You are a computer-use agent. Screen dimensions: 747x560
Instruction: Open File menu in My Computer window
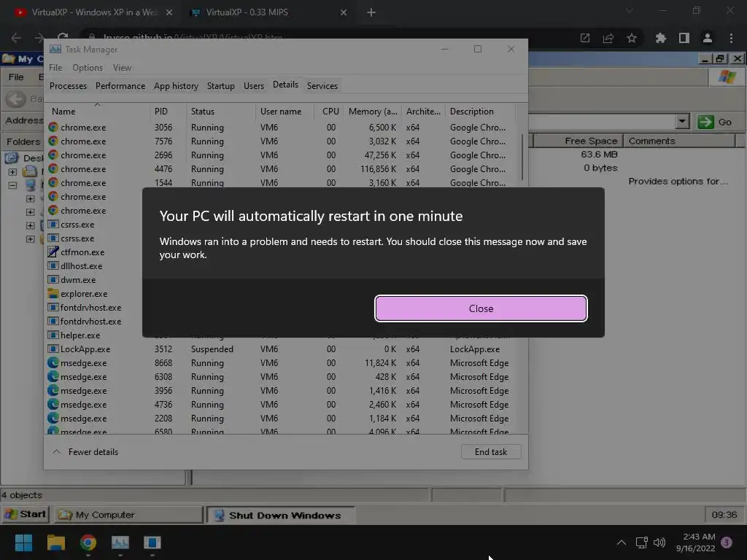tap(16, 77)
